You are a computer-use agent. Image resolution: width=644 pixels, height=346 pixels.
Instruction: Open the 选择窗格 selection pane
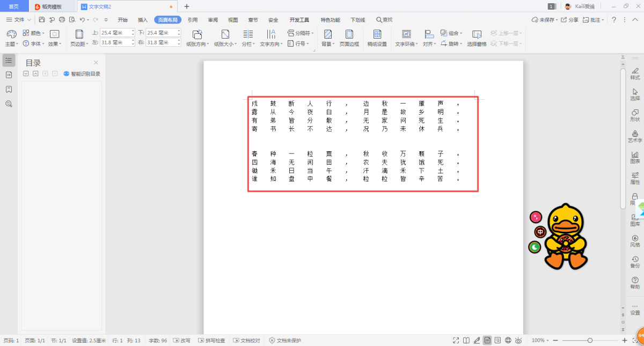coord(477,38)
